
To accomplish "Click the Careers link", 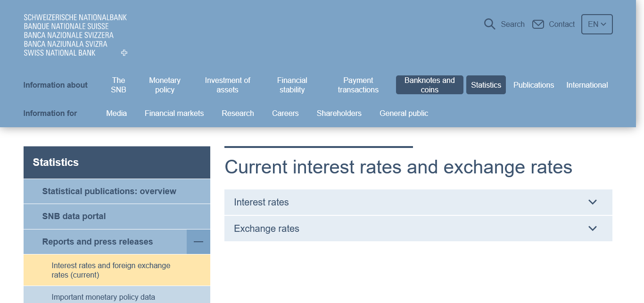I will [285, 113].
